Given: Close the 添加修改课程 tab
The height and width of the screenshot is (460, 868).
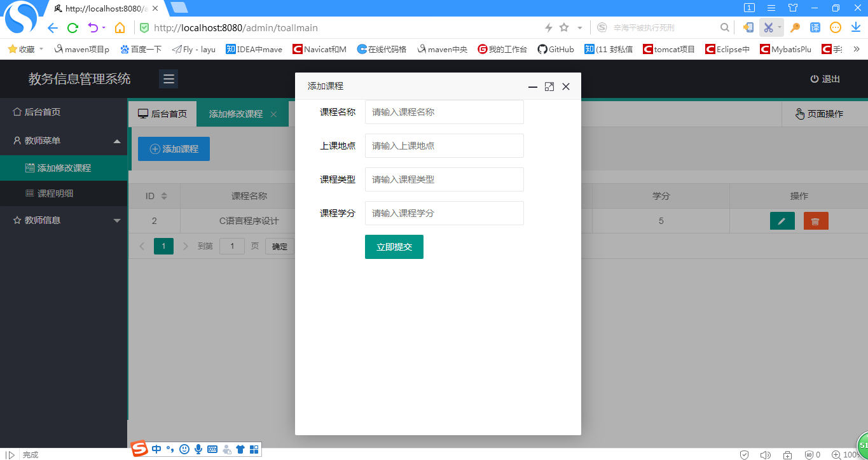Looking at the screenshot, I should point(273,114).
